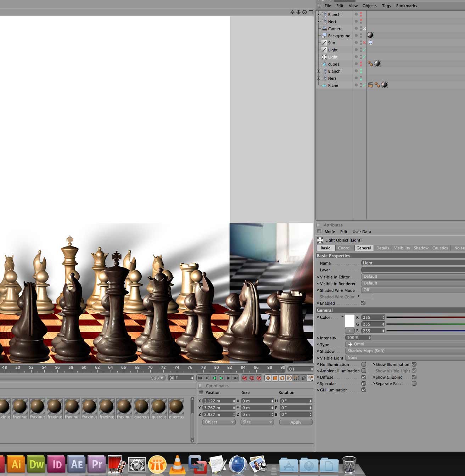
Task: Click the material tag on the Background row
Action: point(370,35)
